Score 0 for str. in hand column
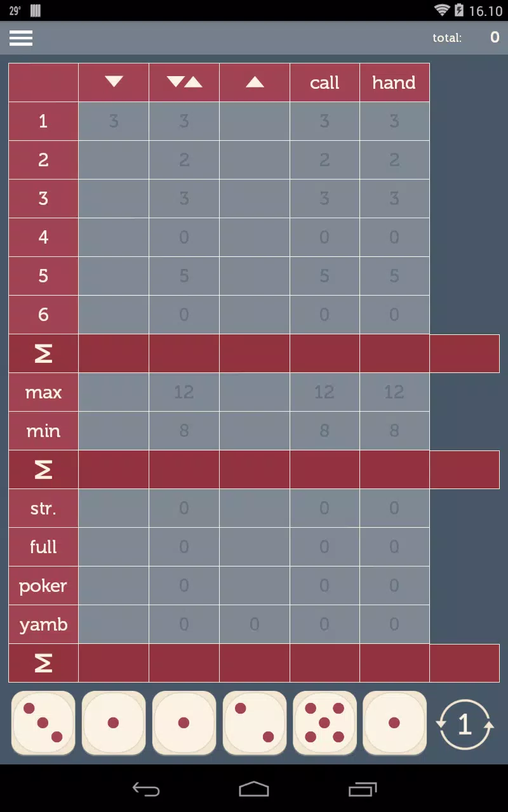The height and width of the screenshot is (812, 508). (394, 508)
